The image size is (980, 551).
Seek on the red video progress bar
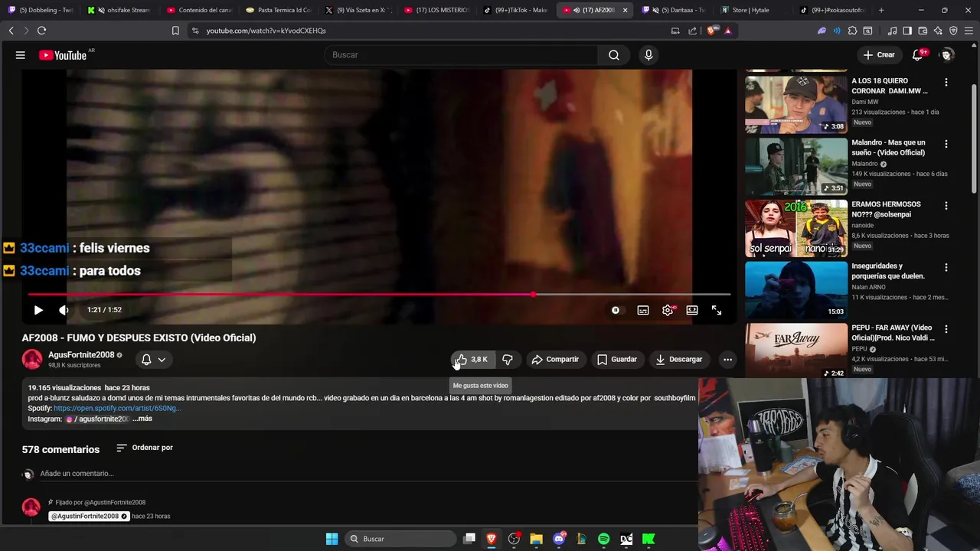(379, 294)
